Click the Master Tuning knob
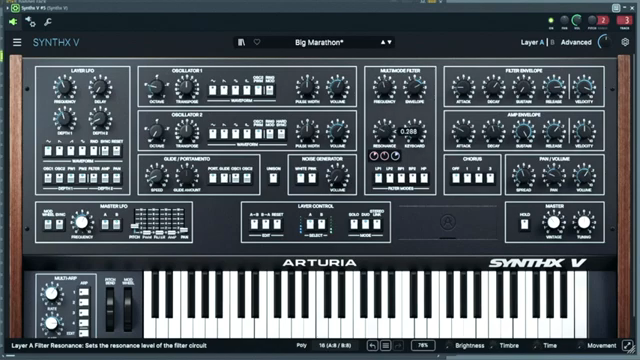This screenshot has height=360, width=640. [584, 222]
